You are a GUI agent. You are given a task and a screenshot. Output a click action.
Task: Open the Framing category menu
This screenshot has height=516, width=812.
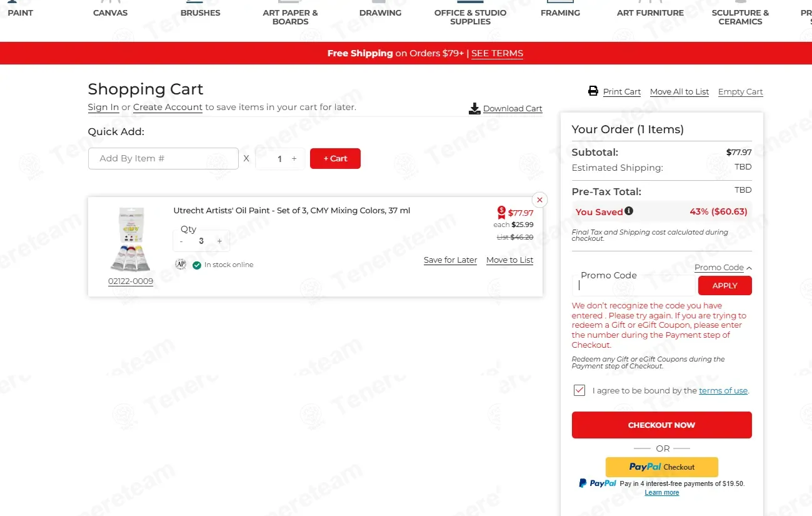[x=561, y=13]
